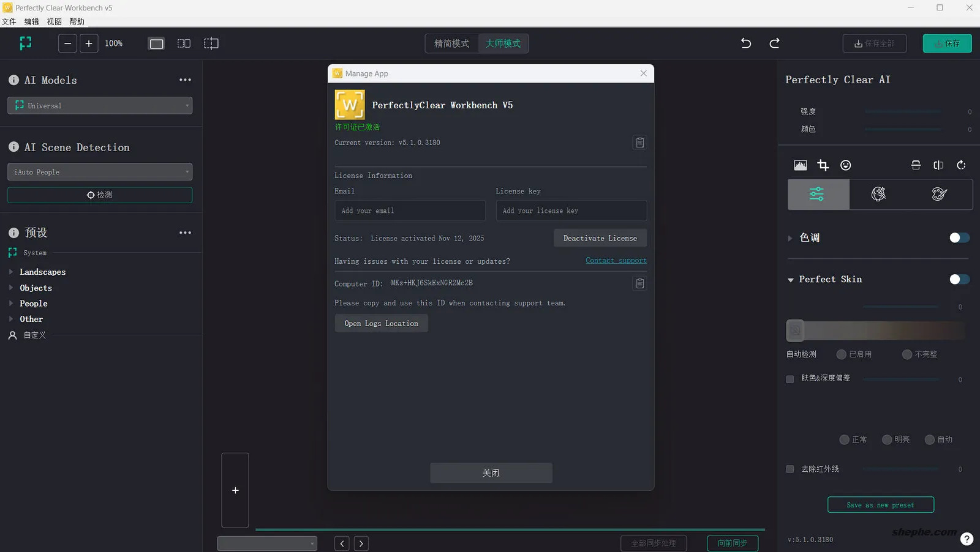The image size is (980, 552).
Task: Click the Add your email input field
Action: tap(409, 211)
